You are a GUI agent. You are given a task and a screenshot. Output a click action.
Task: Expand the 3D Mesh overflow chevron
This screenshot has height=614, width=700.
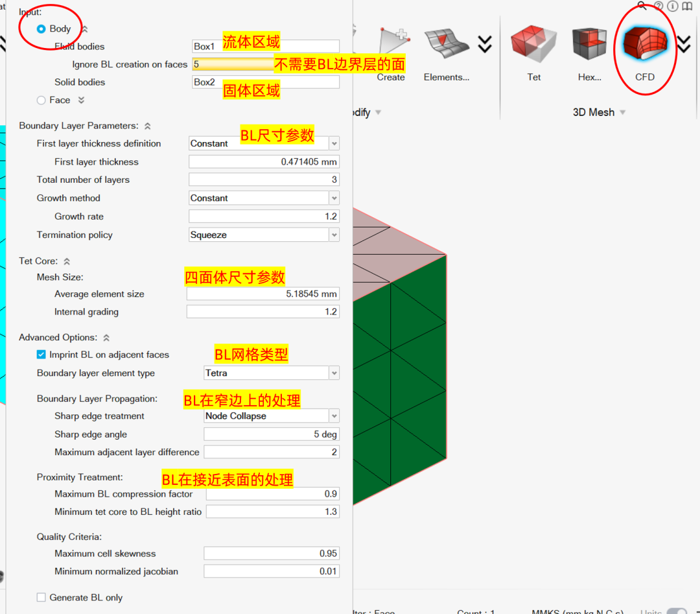coord(684,44)
